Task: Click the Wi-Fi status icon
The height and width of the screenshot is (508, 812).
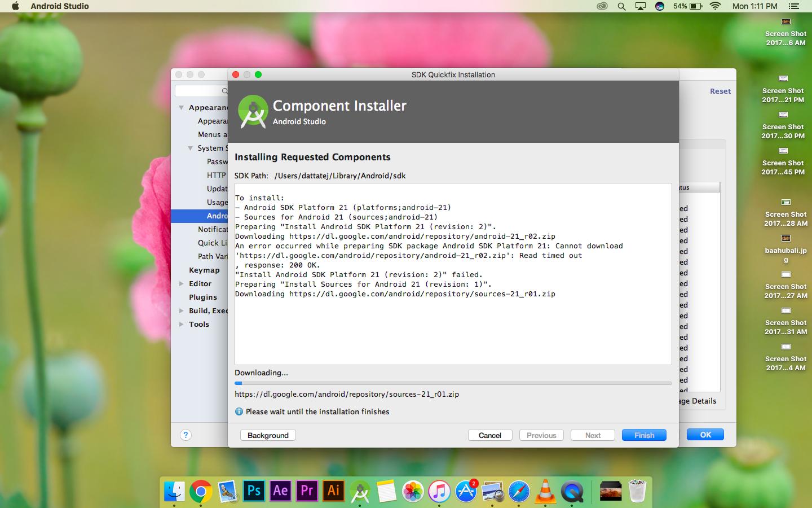Action: tap(716, 6)
